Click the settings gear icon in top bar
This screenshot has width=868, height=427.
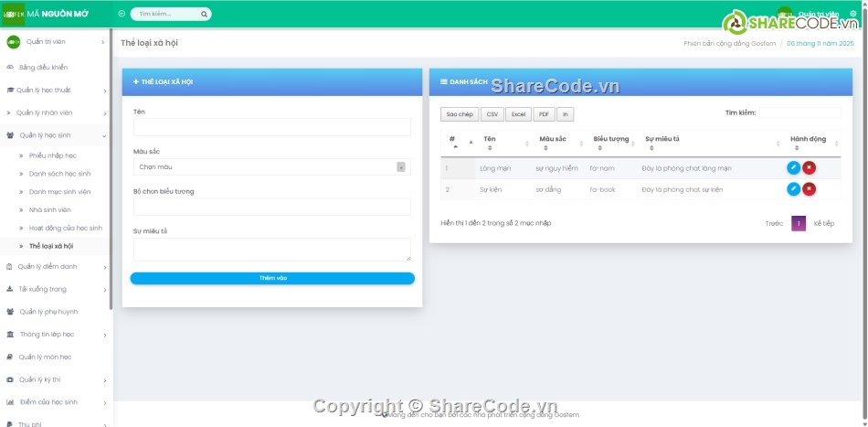coord(852,14)
